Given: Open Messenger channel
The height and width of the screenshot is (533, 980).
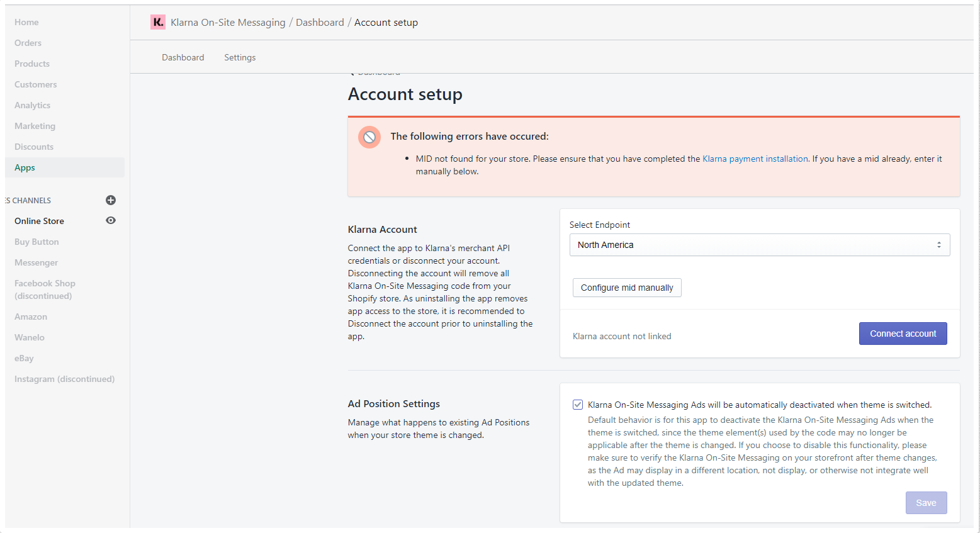Looking at the screenshot, I should tap(37, 262).
